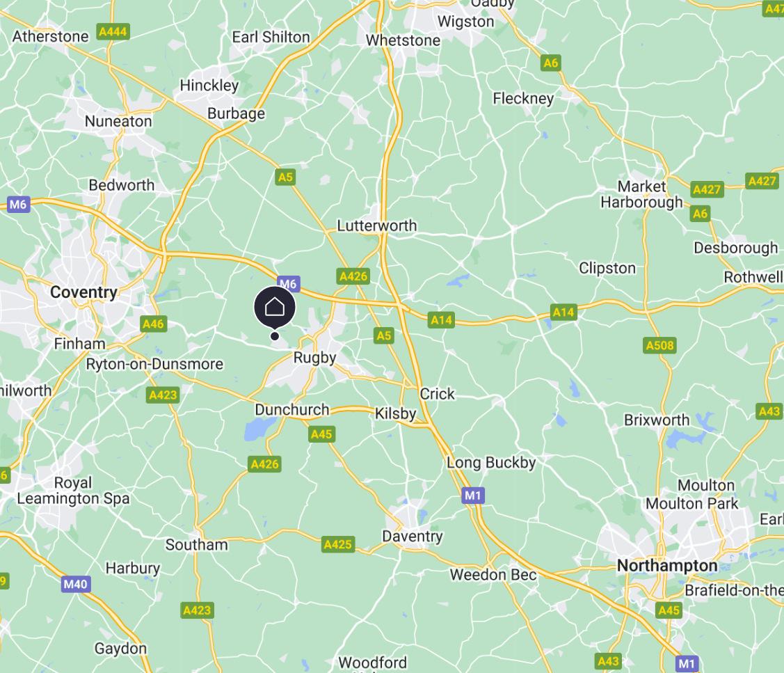
Task: Click the A46 road shield near Coventry
Action: (x=154, y=324)
